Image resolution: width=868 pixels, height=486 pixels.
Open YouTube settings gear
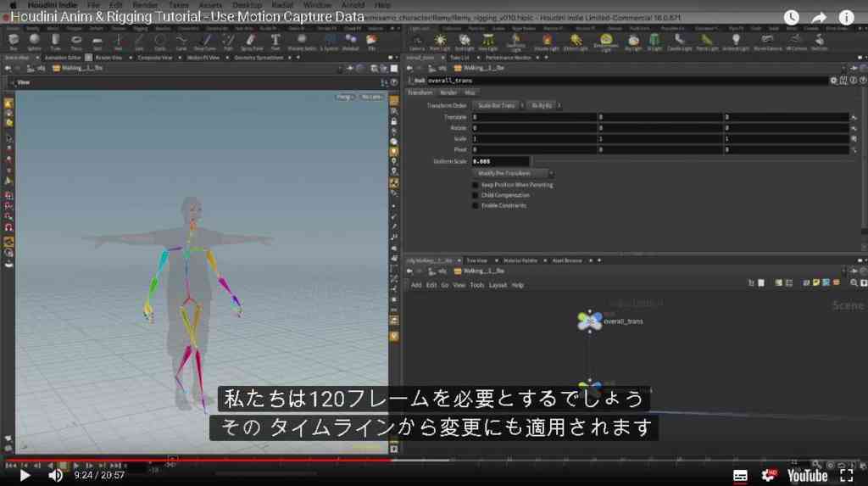click(769, 475)
